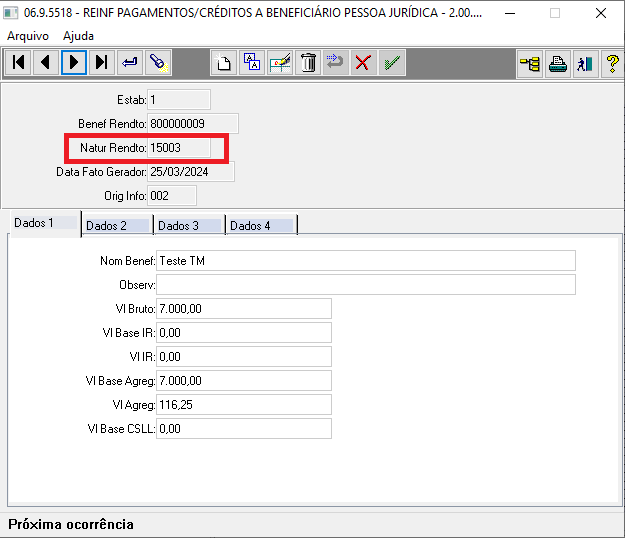Minimize the REINF window
This screenshot has width=628, height=538.
point(510,13)
